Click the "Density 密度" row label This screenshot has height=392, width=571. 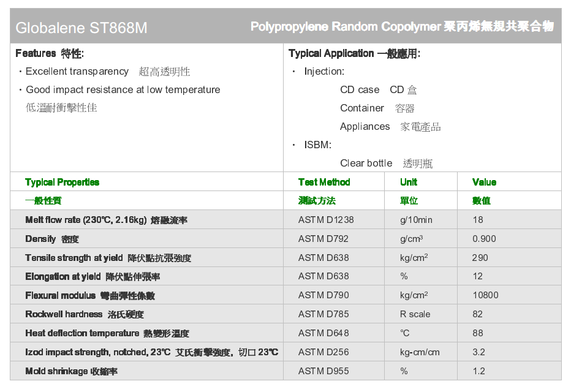(x=52, y=239)
